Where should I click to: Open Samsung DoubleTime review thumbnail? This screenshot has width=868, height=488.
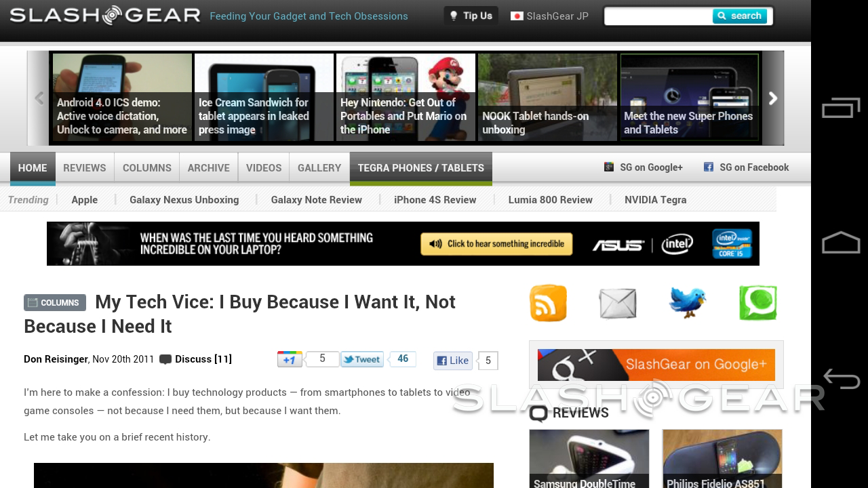589,459
